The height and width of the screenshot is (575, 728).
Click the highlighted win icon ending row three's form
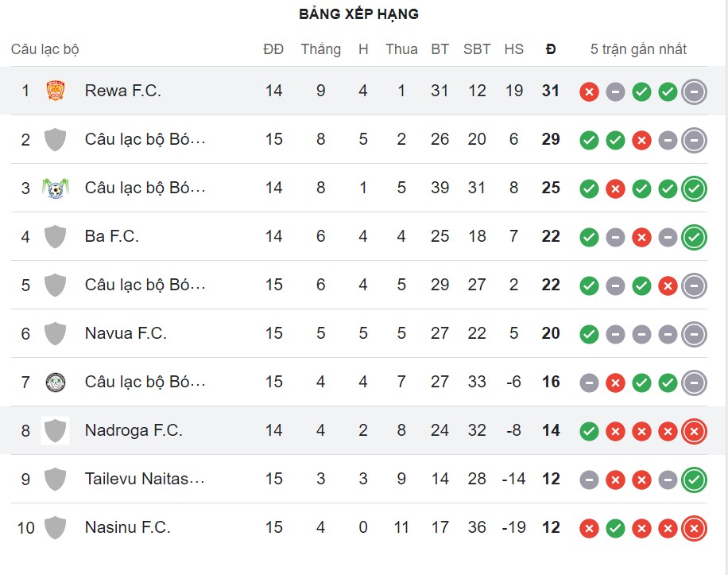(694, 188)
